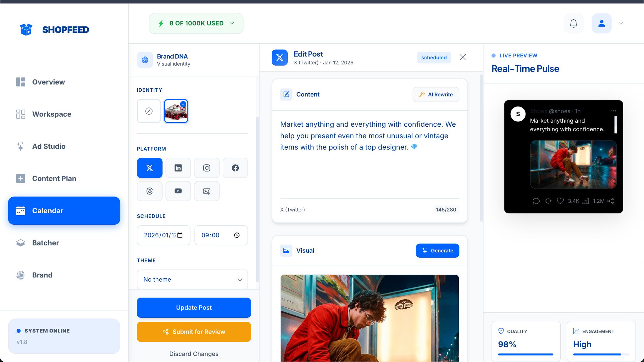Toggle the scheduled status badge
Viewport: 644px width, 362px height.
(434, 58)
